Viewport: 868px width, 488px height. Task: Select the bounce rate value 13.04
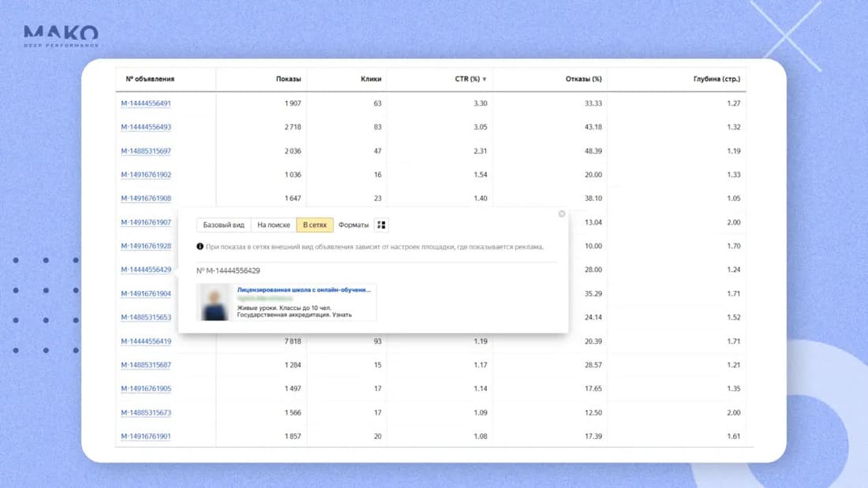point(593,222)
